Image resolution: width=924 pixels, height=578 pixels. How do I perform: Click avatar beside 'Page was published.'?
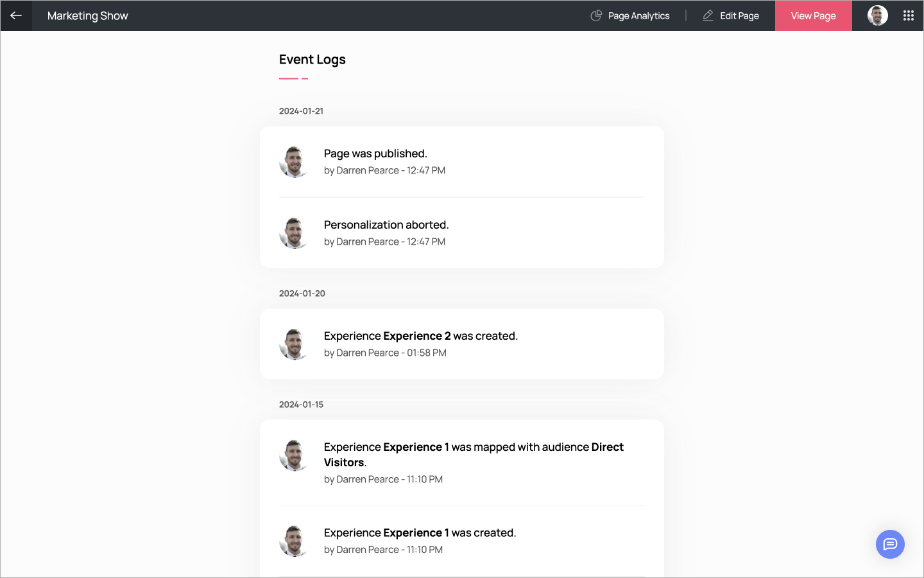[x=295, y=162]
